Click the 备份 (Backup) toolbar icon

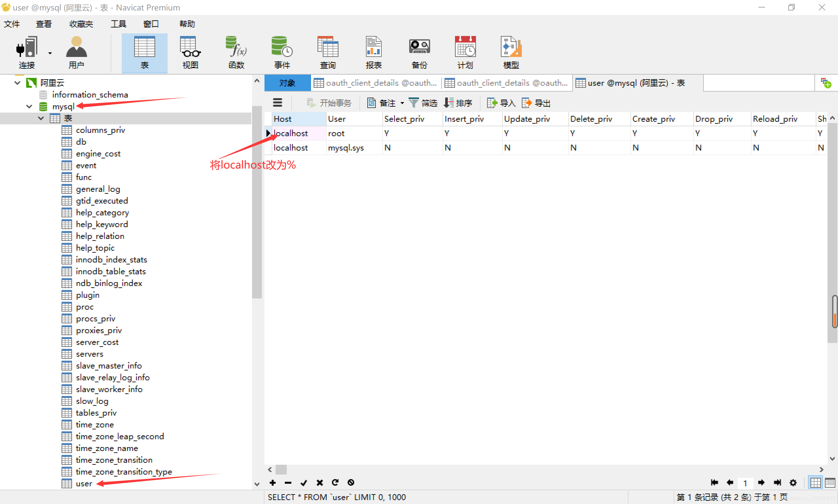(419, 53)
